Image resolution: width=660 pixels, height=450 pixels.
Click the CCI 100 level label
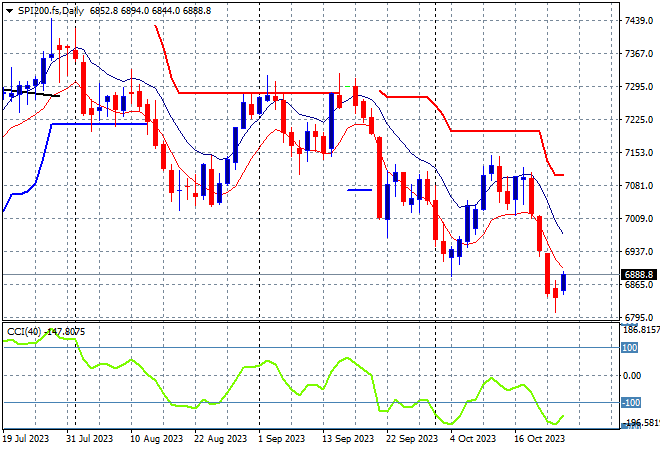tap(630, 348)
